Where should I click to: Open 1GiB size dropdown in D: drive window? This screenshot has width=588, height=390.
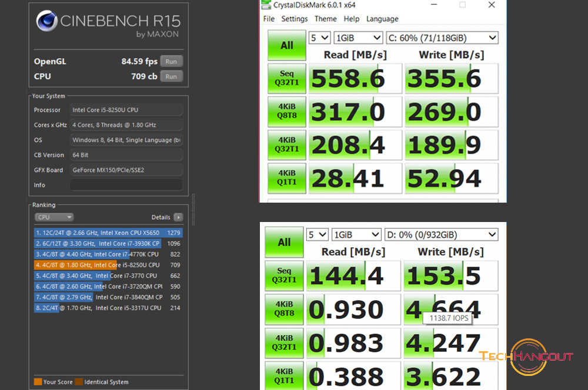pos(356,235)
